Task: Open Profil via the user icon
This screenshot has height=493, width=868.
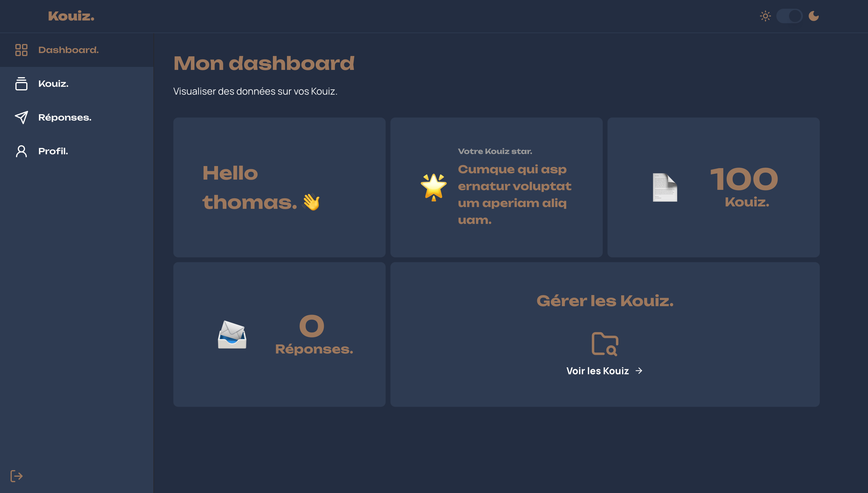Action: point(21,151)
